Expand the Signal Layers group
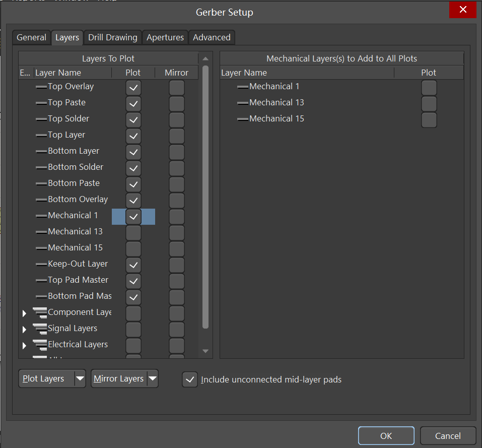This screenshot has height=448, width=482. (24, 329)
